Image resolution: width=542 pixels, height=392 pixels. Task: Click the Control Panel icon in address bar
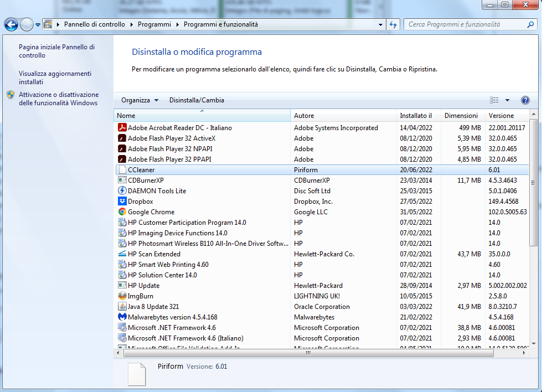pos(48,24)
